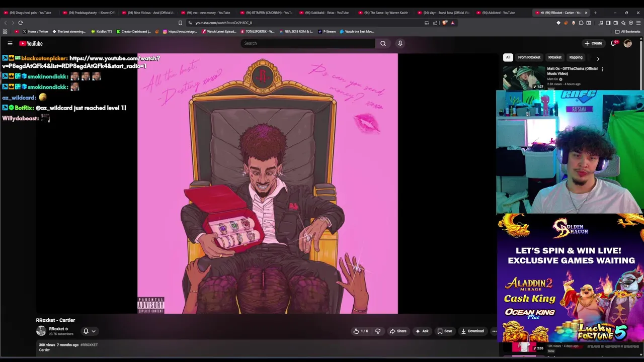The width and height of the screenshot is (644, 362).
Task: Reload the page in browser
Action: click(x=21, y=23)
